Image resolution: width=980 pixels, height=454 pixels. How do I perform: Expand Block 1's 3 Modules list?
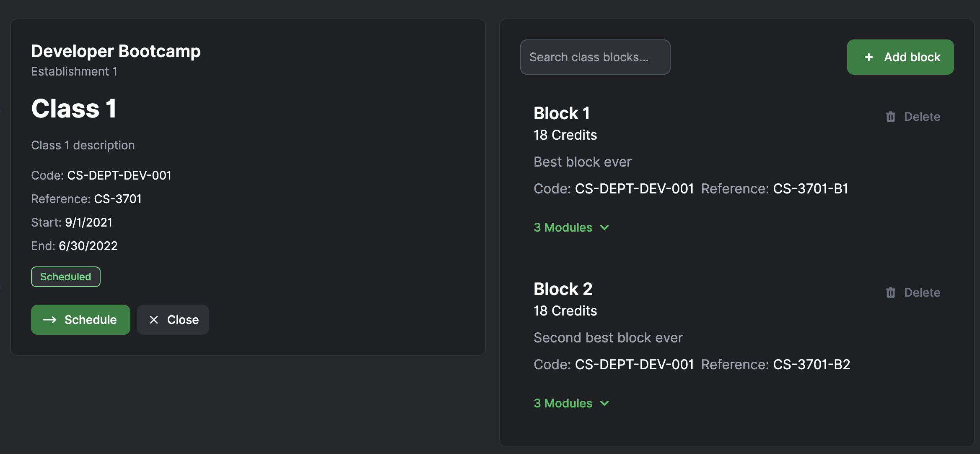[x=571, y=227]
